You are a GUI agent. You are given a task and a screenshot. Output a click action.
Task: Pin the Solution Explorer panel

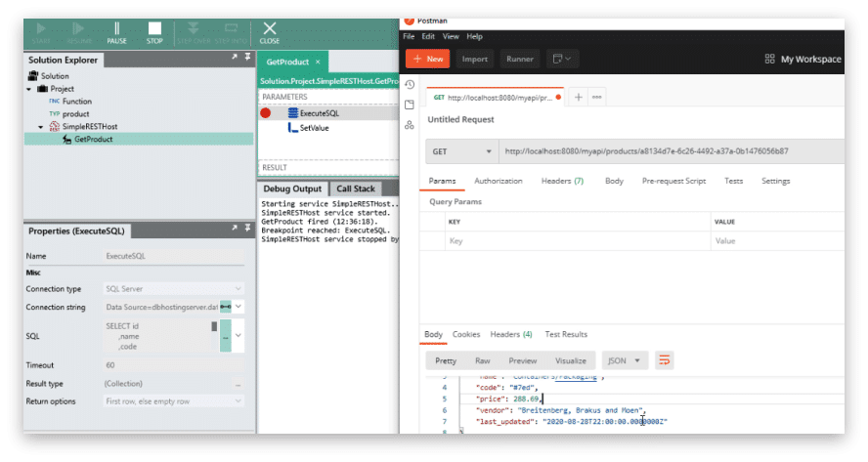[247, 57]
